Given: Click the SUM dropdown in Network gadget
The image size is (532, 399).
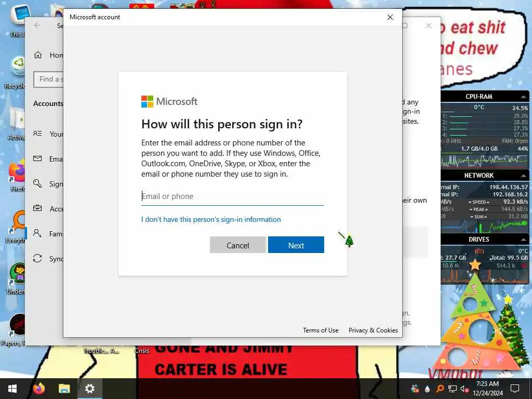Looking at the screenshot, I should 478,217.
